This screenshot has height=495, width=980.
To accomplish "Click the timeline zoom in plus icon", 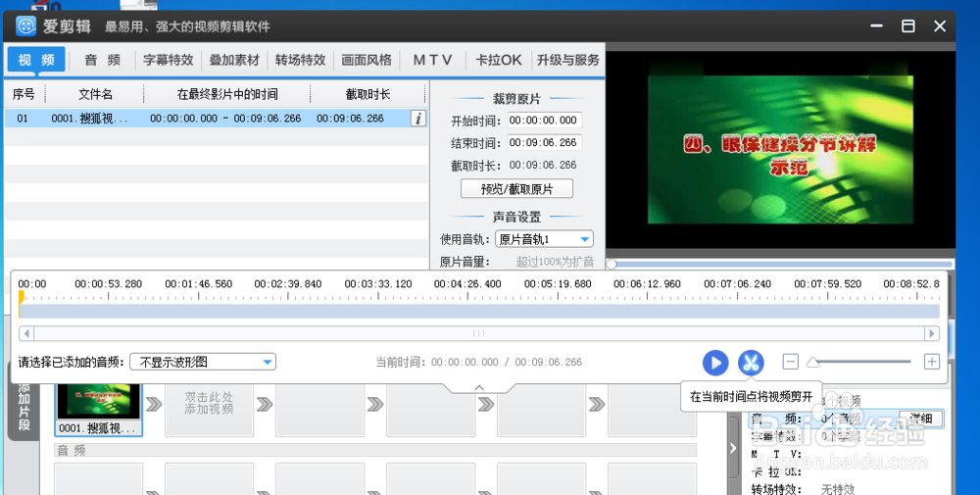I will tap(932, 362).
